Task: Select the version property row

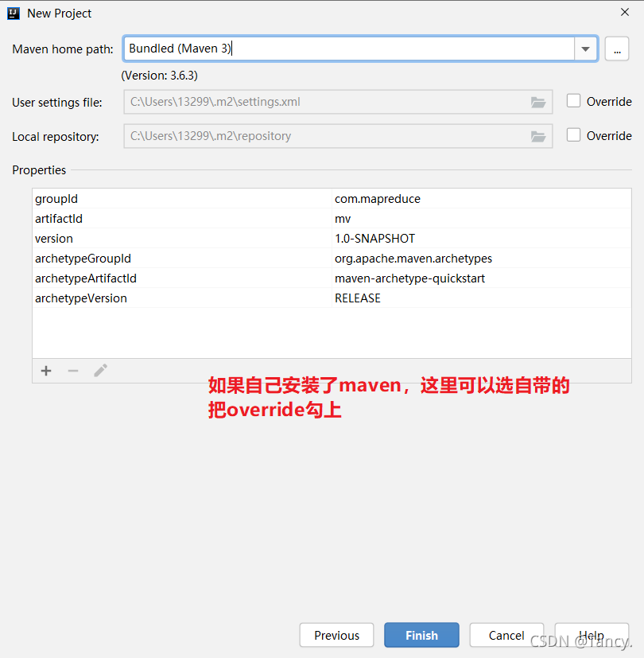Action: tap(332, 239)
